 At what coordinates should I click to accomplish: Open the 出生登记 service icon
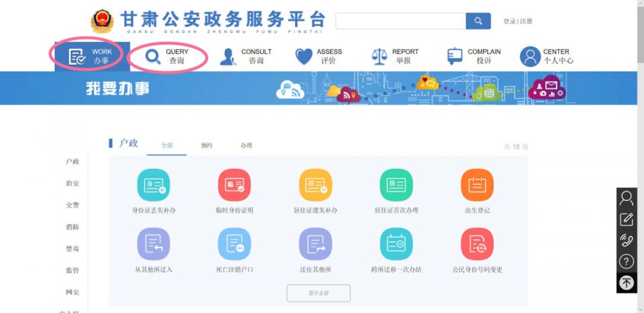point(477,185)
